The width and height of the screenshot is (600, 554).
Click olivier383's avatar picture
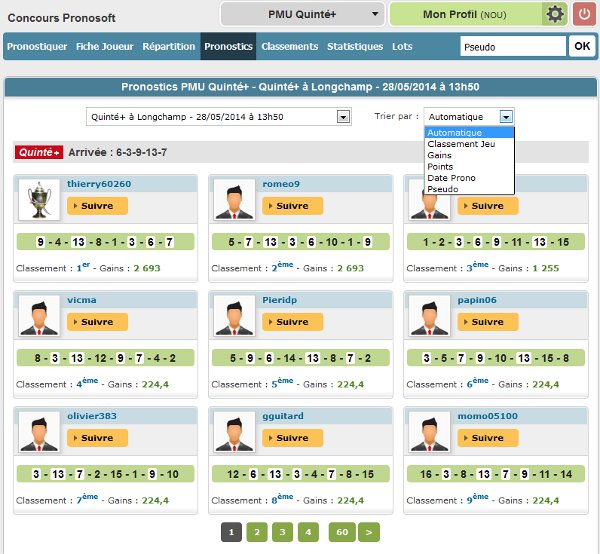pos(39,432)
